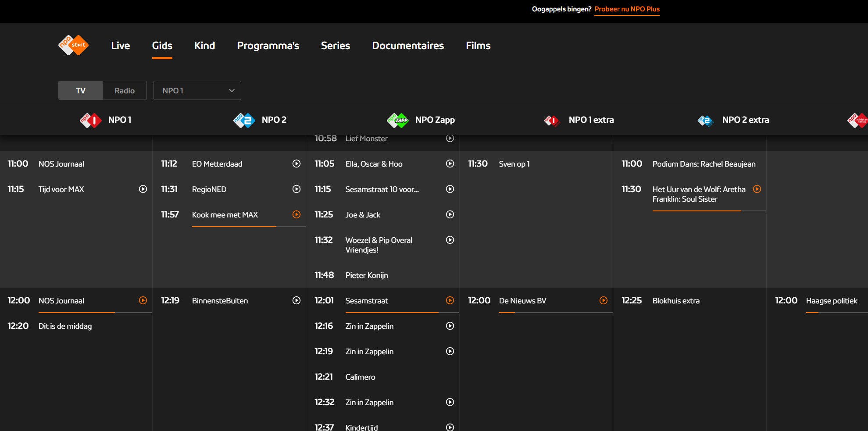Open the Programma's menu
The width and height of the screenshot is (868, 431).
(268, 46)
